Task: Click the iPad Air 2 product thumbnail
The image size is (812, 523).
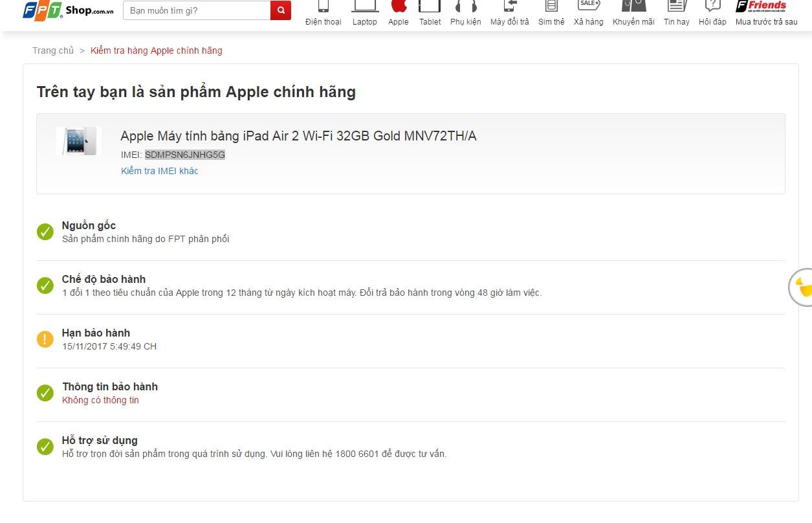Action: [80, 141]
